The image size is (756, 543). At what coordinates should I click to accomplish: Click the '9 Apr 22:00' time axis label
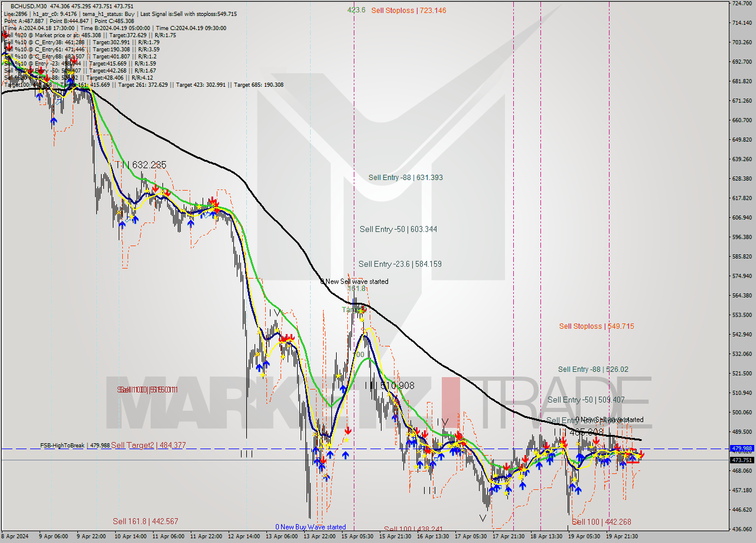[x=91, y=537]
